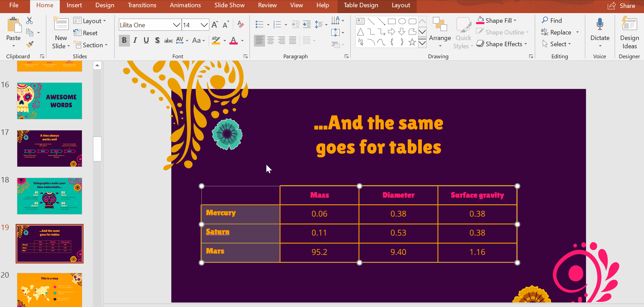This screenshot has height=307, width=644.
Task: Select the slide 16 Awesome Words thumbnail
Action: (49, 101)
